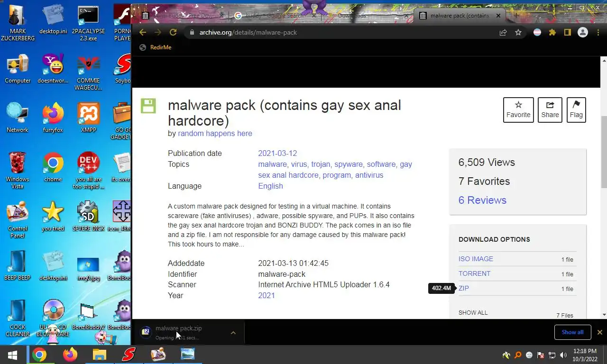
Task: Select the doesntwor... Yahoo smiley icon
Action: pos(53,69)
